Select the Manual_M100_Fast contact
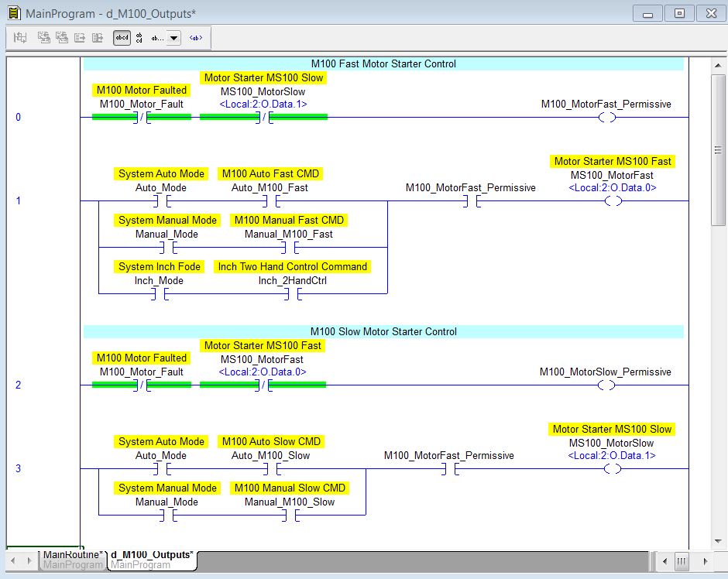This screenshot has height=579, width=728. coord(289,247)
